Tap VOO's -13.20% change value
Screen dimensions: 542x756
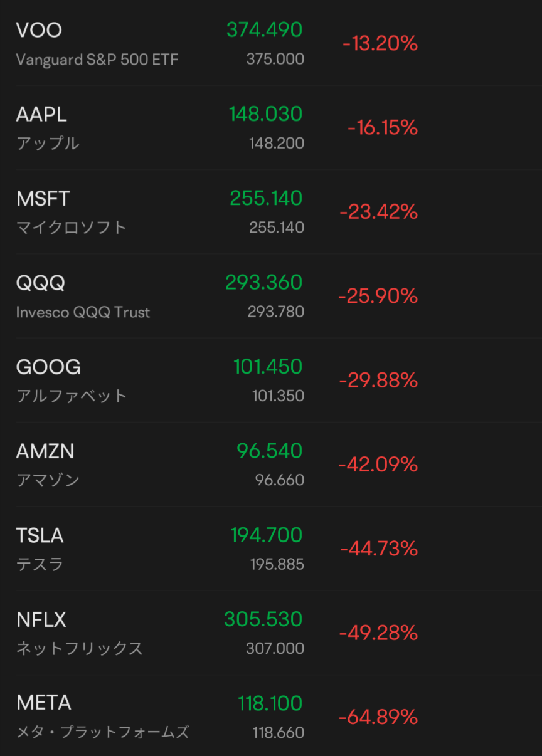[380, 44]
